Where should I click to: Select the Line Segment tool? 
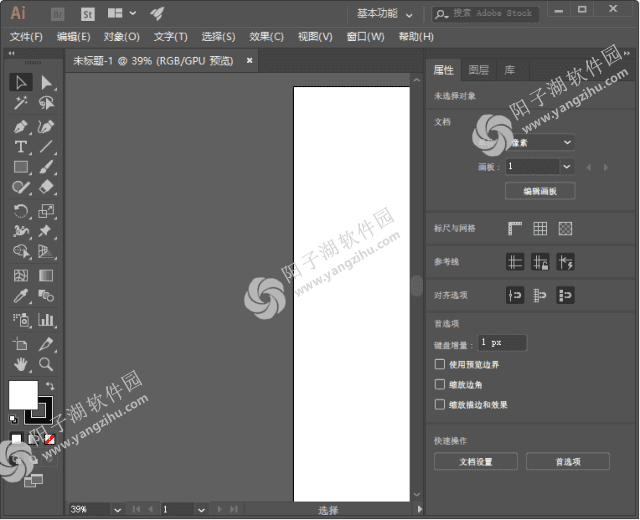pyautogui.click(x=46, y=147)
